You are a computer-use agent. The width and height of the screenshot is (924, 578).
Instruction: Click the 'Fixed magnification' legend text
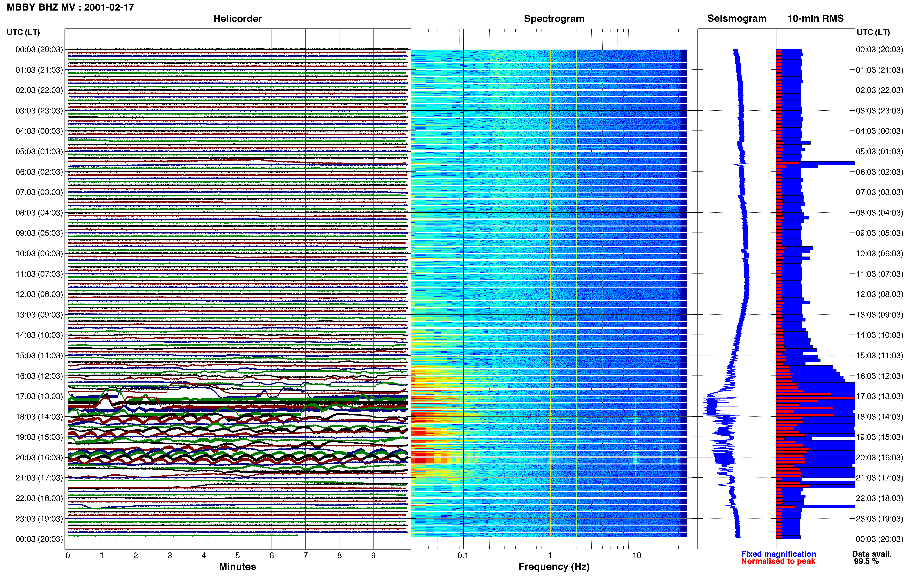tap(778, 554)
